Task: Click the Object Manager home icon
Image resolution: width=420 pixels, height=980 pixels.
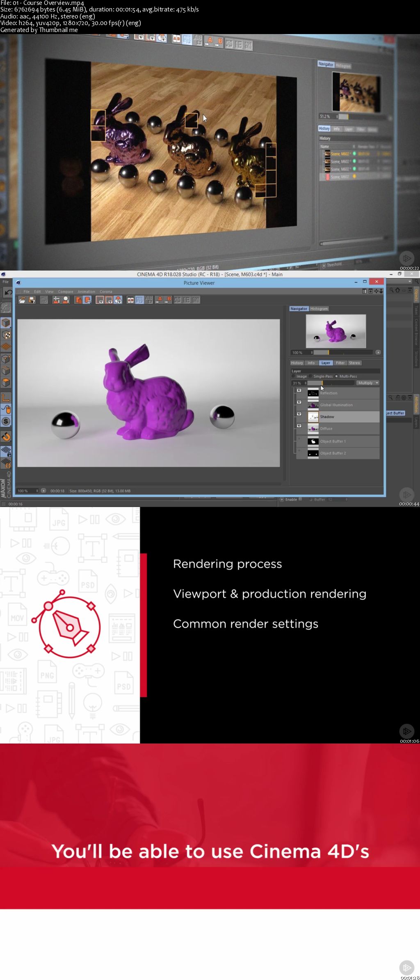Action: tap(397, 290)
